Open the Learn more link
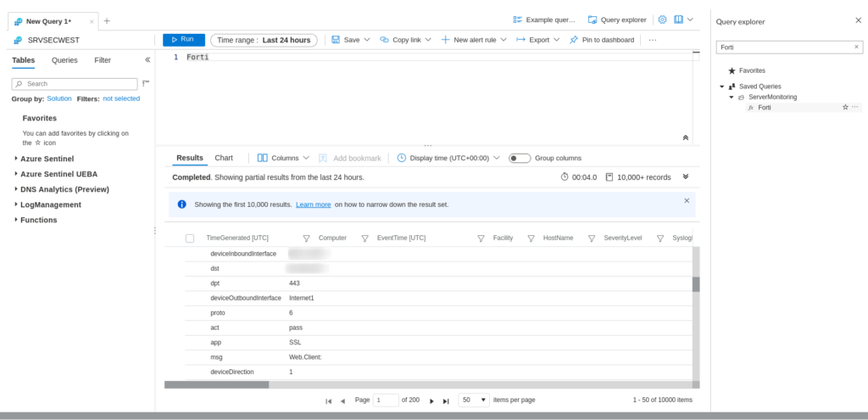 [x=314, y=204]
